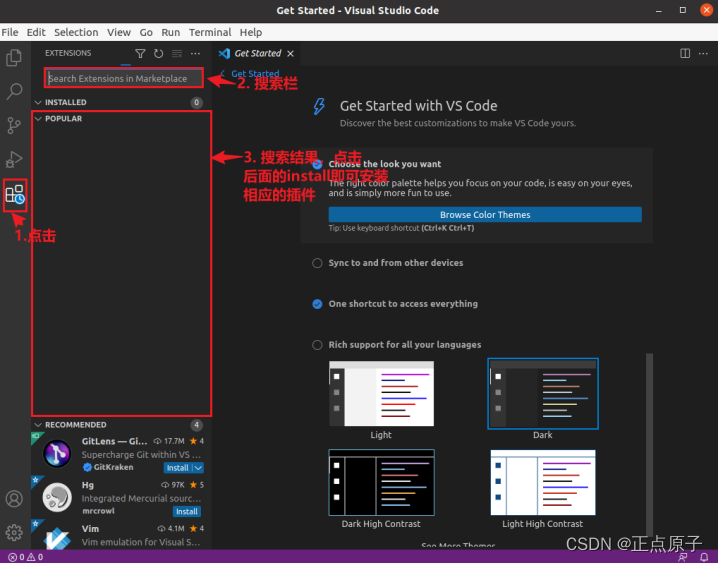Choose the Light theme thumbnail

[x=382, y=394]
